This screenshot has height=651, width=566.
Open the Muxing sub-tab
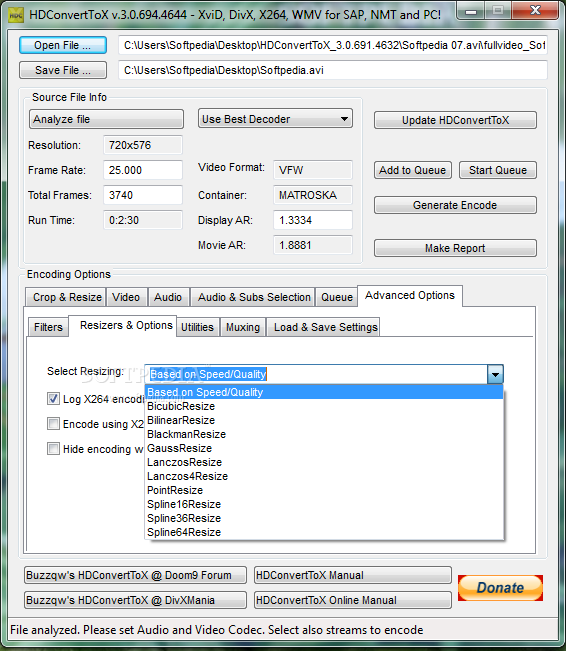pyautogui.click(x=243, y=327)
